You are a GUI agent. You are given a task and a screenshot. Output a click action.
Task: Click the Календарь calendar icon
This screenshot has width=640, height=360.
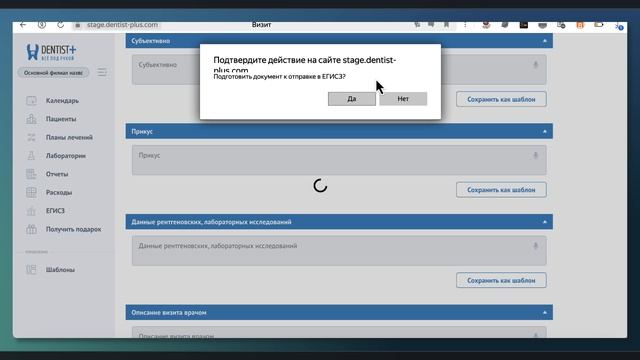tap(31, 100)
